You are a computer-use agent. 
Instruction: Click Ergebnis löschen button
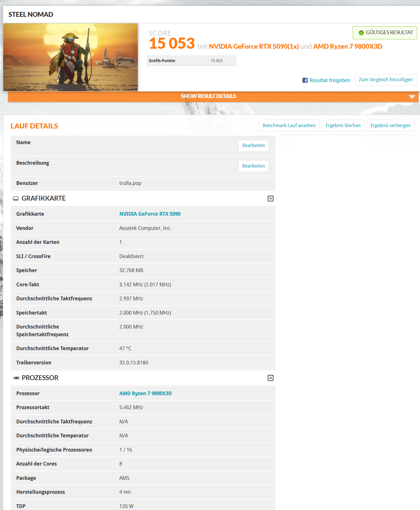point(343,126)
